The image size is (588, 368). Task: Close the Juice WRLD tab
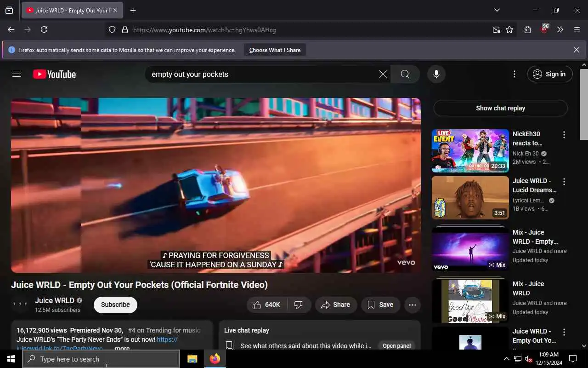(x=115, y=10)
